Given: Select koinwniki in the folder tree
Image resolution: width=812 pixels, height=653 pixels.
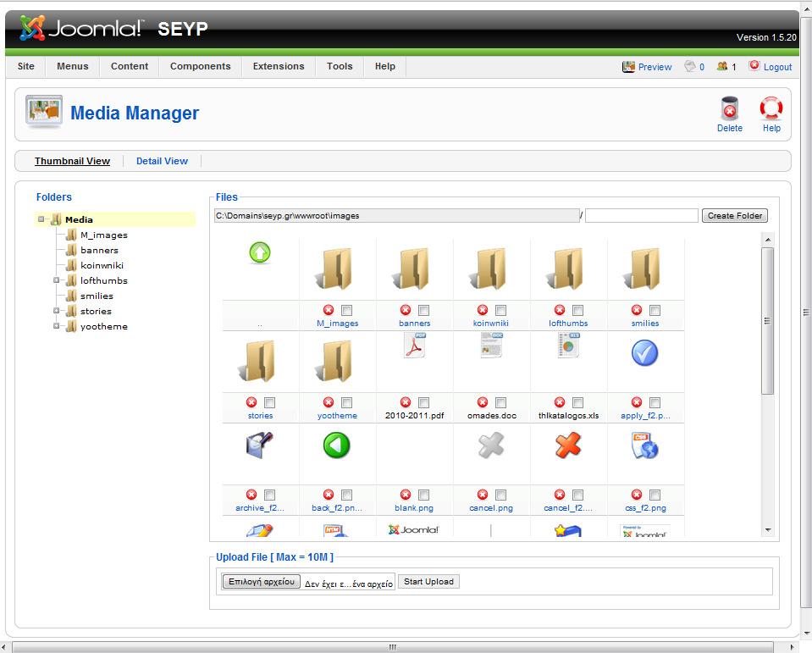Looking at the screenshot, I should tap(102, 265).
